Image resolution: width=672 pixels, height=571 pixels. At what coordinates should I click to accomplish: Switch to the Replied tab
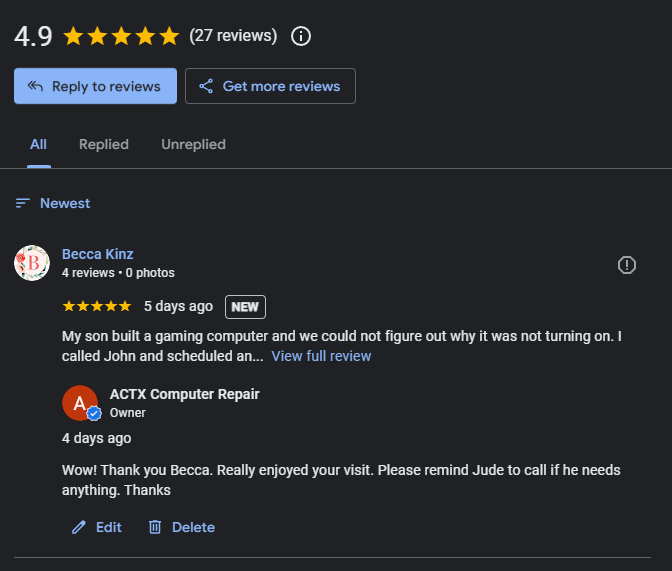pos(104,144)
